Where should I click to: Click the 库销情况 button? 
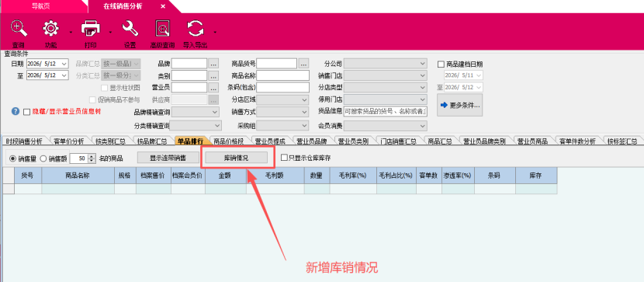[236, 158]
